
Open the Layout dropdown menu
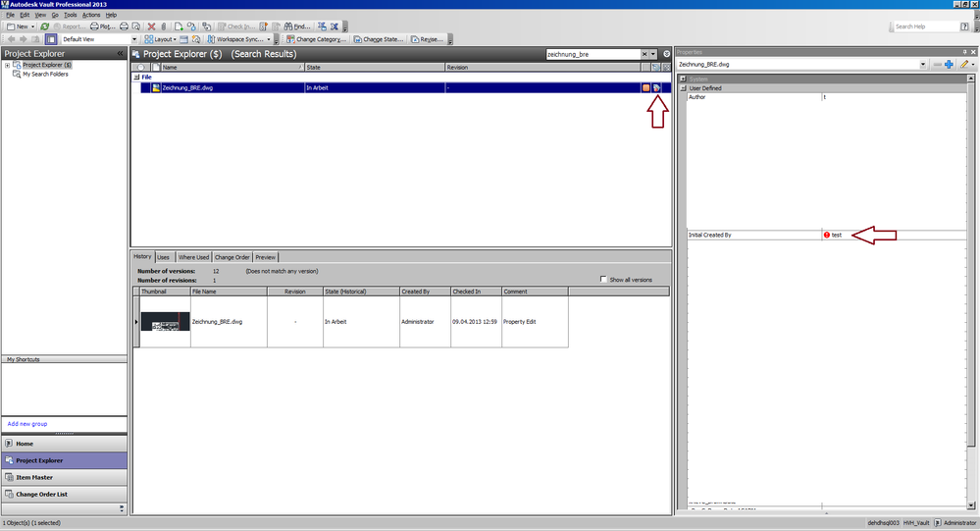tap(161, 39)
